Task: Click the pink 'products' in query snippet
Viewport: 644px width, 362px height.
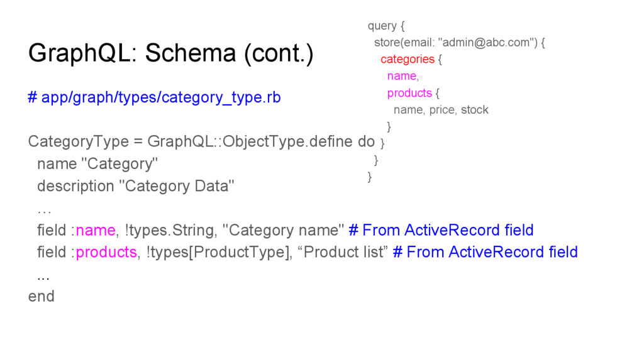Action: [x=409, y=93]
